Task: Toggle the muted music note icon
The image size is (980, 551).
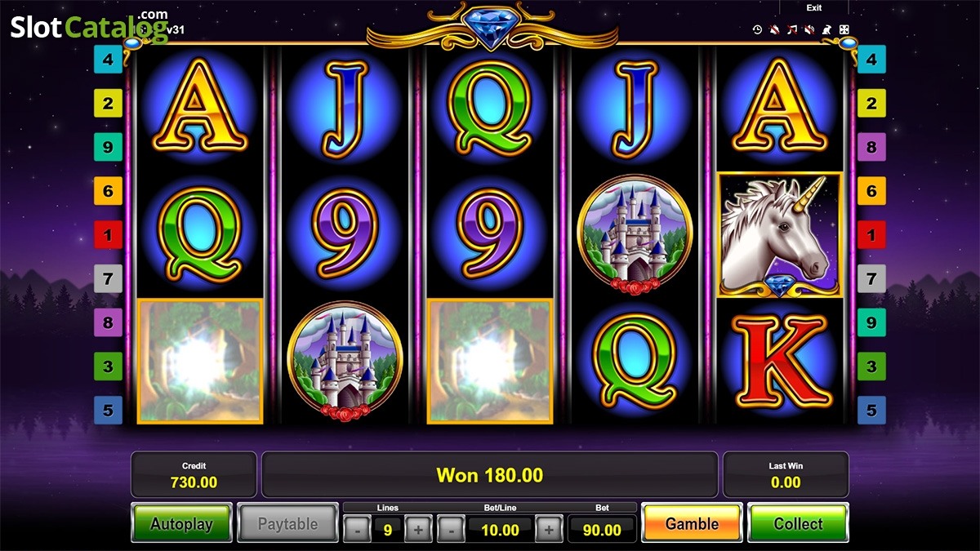Action: [791, 29]
